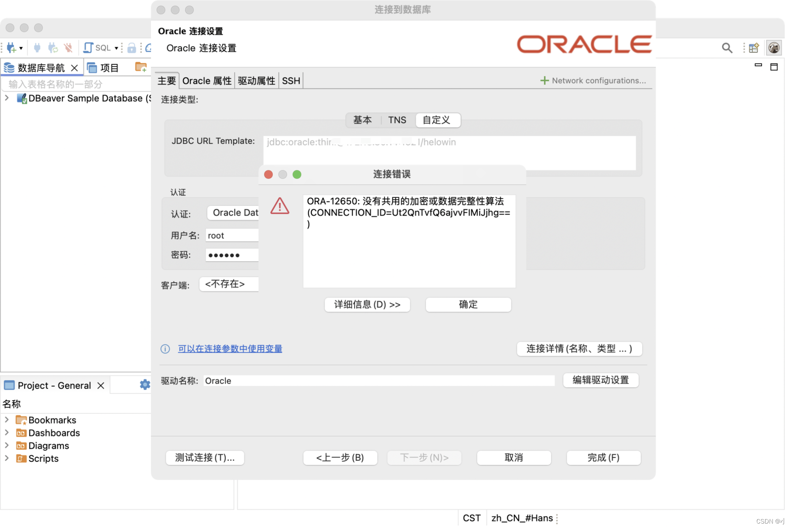The image size is (812, 528).
Task: Click 详细信息 (D) >> button
Action: tap(367, 305)
